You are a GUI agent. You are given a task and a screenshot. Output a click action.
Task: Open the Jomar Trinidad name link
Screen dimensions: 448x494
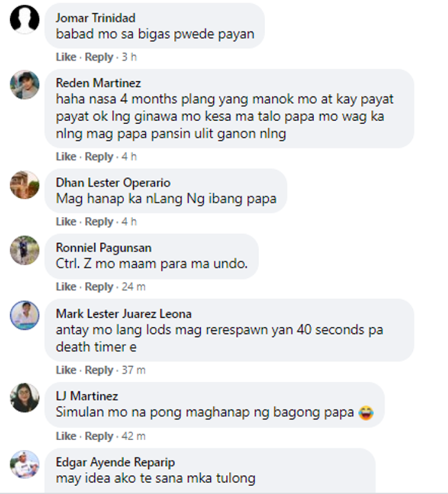(x=96, y=18)
